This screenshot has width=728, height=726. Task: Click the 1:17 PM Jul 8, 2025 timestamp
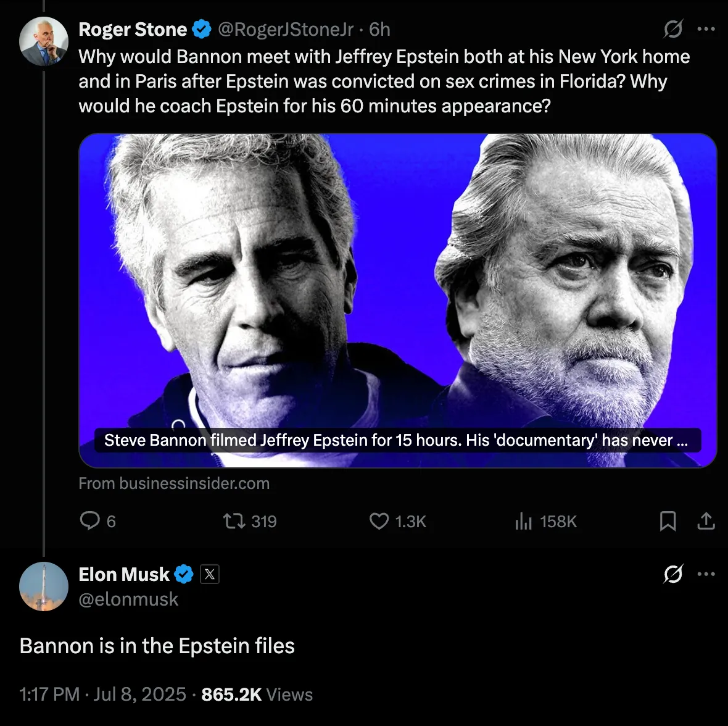point(103,695)
